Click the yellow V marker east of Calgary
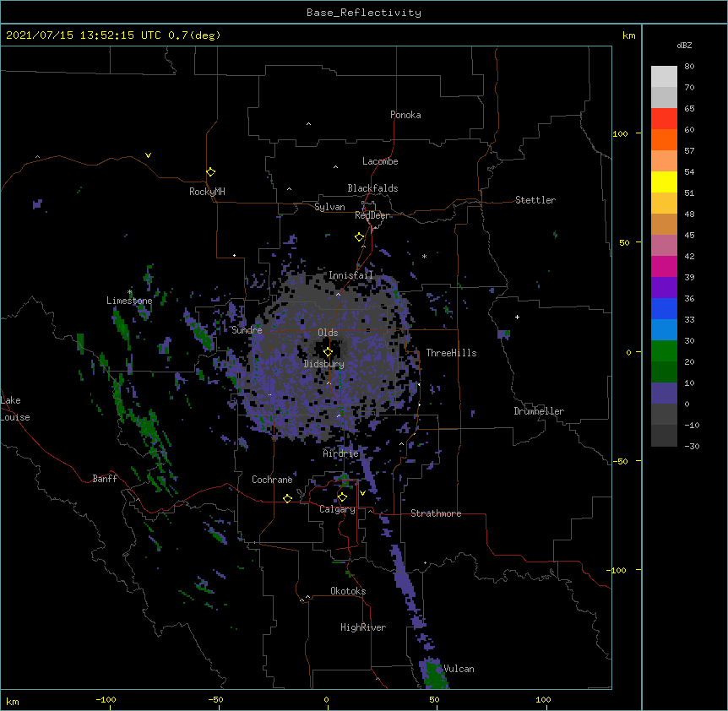728x711 pixels. point(362,493)
